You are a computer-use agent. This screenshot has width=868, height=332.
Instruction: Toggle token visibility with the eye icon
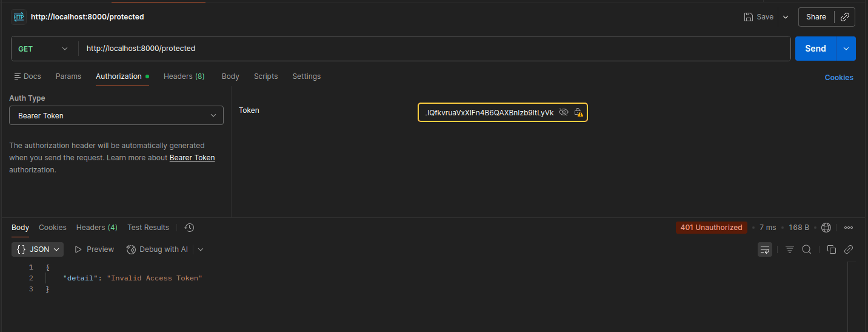click(x=564, y=112)
